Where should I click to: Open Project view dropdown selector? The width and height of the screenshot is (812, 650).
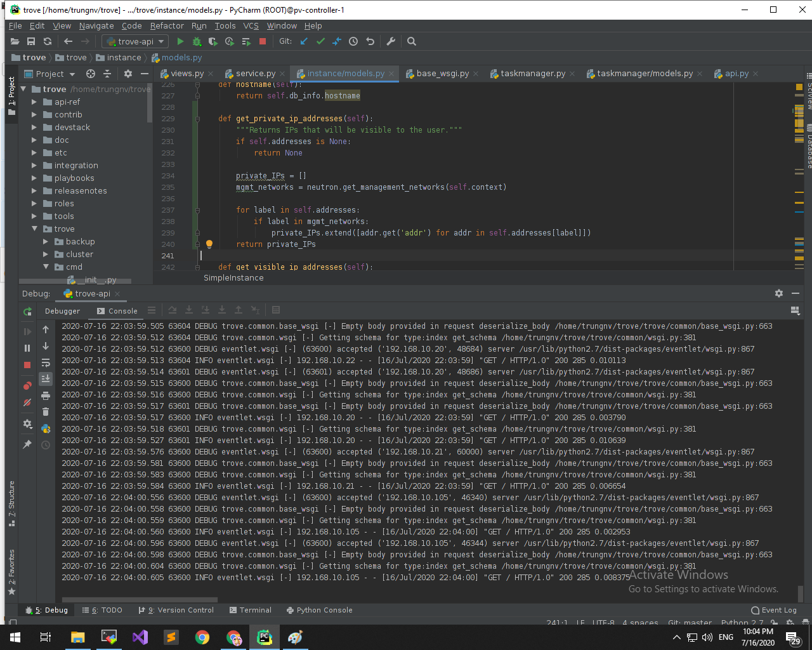pyautogui.click(x=50, y=74)
